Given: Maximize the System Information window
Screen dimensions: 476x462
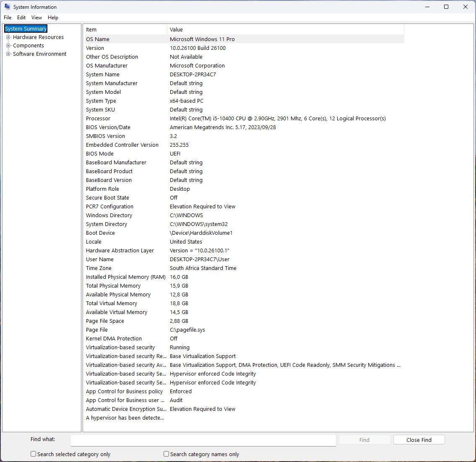Looking at the screenshot, I should point(446,7).
